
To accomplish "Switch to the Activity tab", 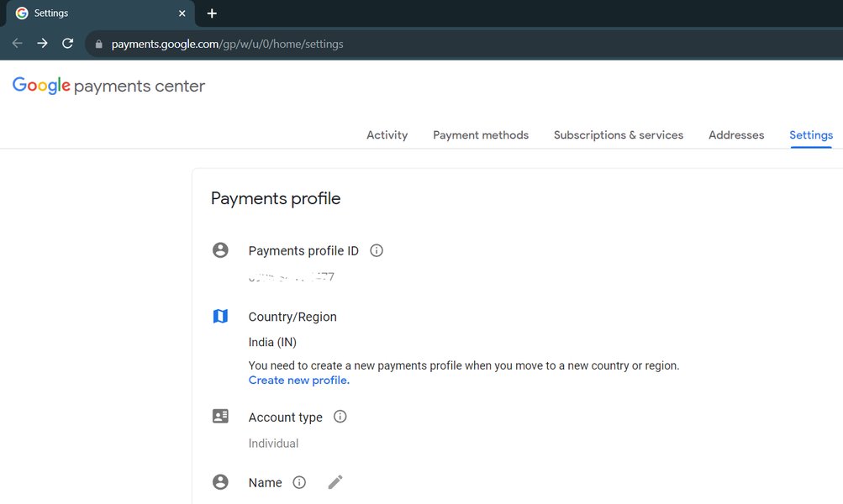I will pos(387,135).
